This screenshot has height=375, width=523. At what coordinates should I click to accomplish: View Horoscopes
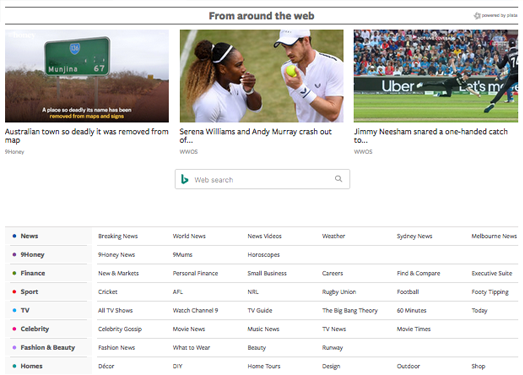coord(264,255)
